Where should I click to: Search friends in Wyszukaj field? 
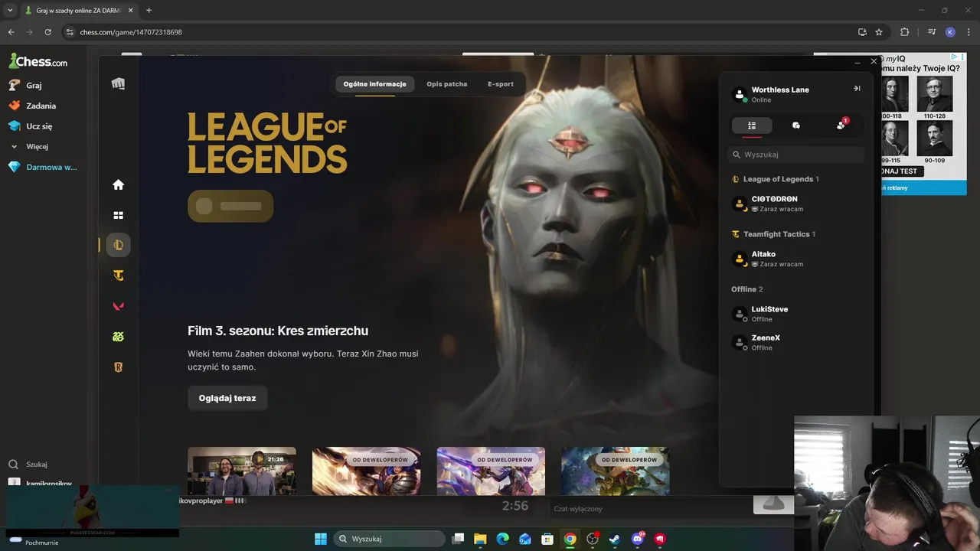point(796,155)
